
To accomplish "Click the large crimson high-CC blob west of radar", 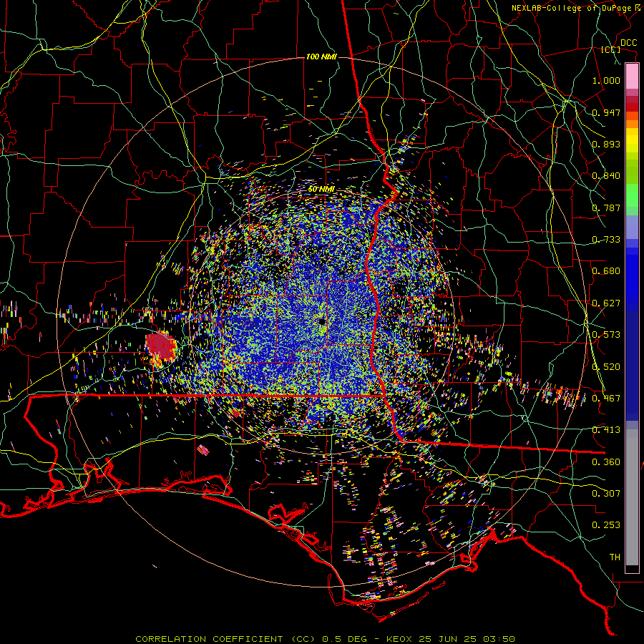I will pyautogui.click(x=160, y=346).
